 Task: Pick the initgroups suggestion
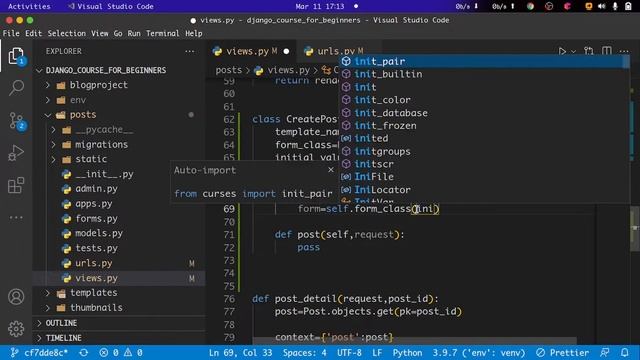(x=484, y=151)
